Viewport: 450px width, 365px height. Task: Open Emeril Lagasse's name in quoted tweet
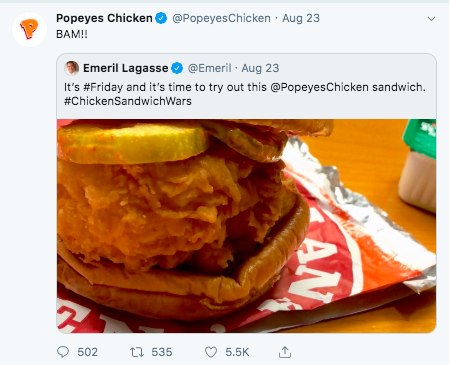126,68
